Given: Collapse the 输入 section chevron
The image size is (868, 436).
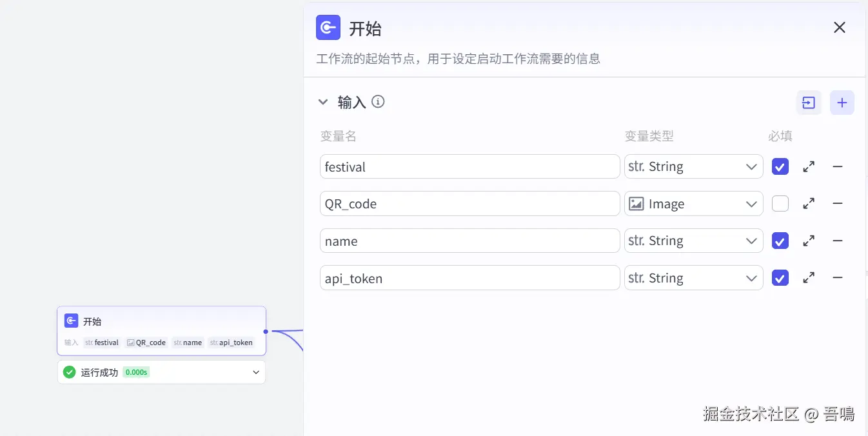Looking at the screenshot, I should click(323, 102).
